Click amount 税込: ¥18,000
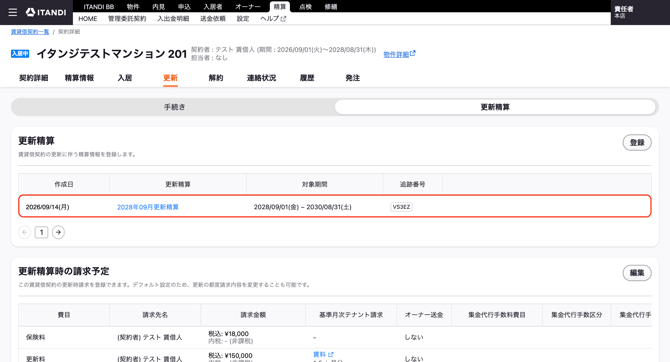The height and width of the screenshot is (362, 670). [x=228, y=334]
